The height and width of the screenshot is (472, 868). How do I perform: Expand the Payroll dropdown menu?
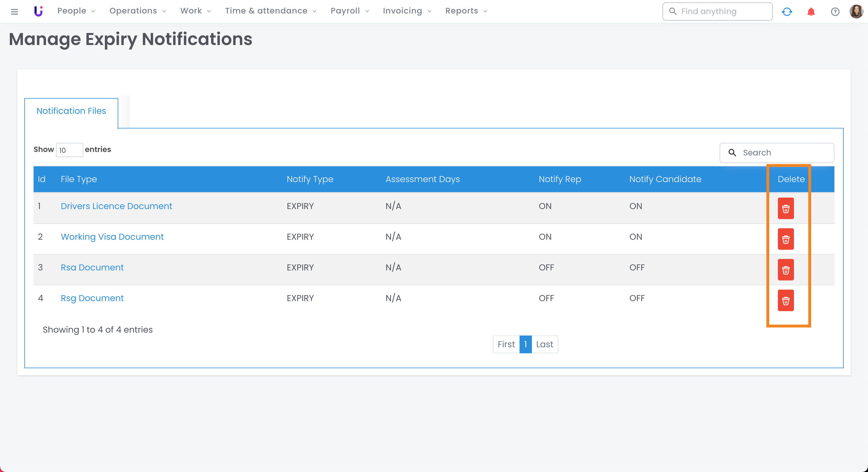click(349, 11)
